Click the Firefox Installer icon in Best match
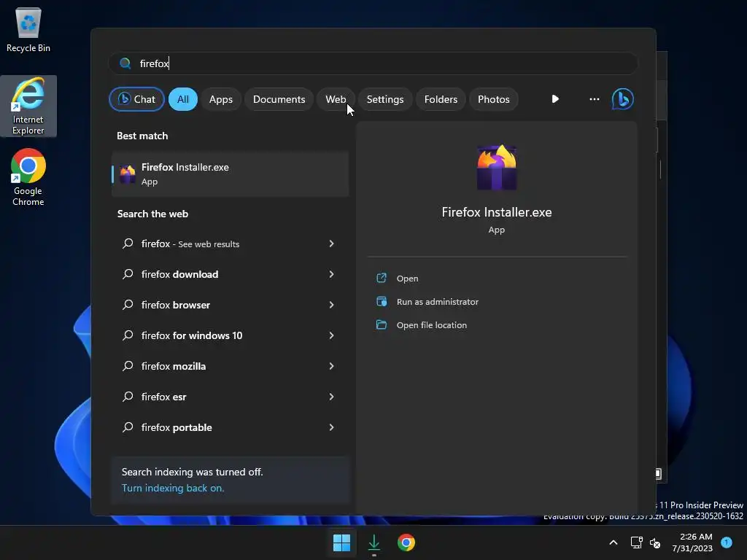Screen dimensions: 747x560 click(127, 174)
